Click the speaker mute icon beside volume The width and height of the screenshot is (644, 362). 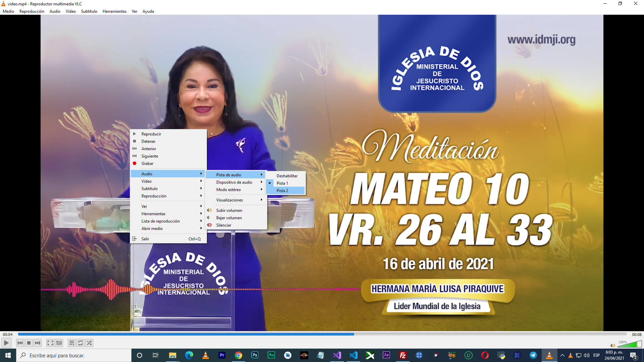[x=612, y=345]
